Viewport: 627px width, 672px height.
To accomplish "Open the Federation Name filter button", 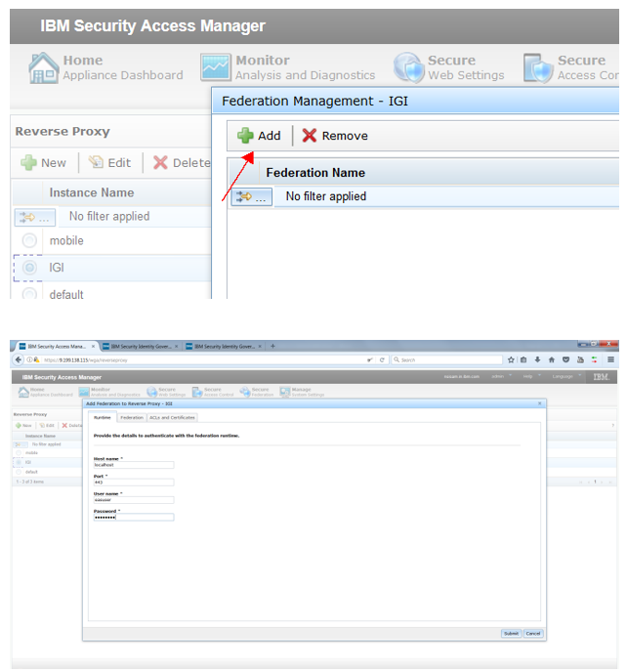I will pos(252,196).
